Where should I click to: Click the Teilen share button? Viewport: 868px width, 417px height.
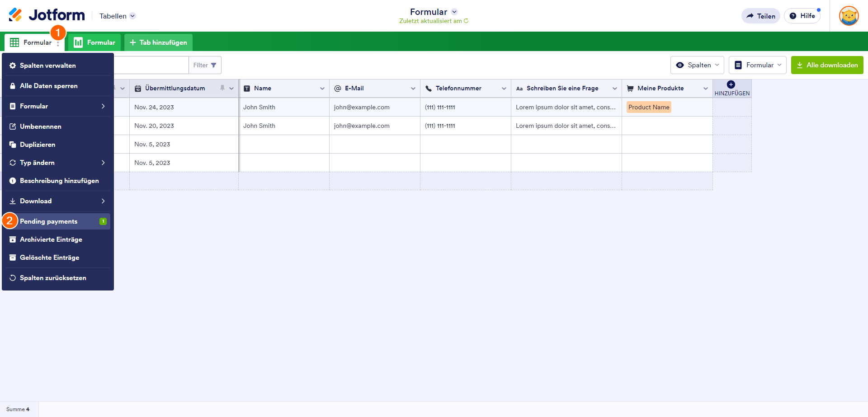click(760, 16)
